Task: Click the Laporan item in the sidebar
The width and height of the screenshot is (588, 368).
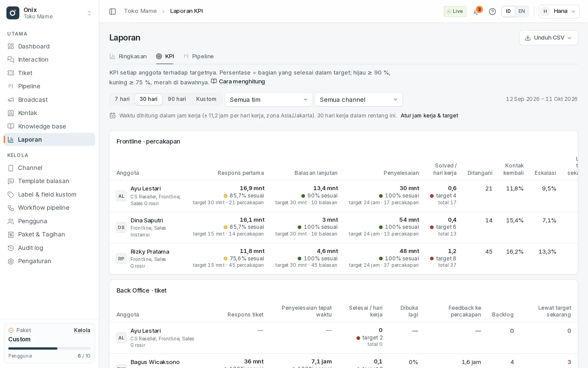Action: coord(49,140)
